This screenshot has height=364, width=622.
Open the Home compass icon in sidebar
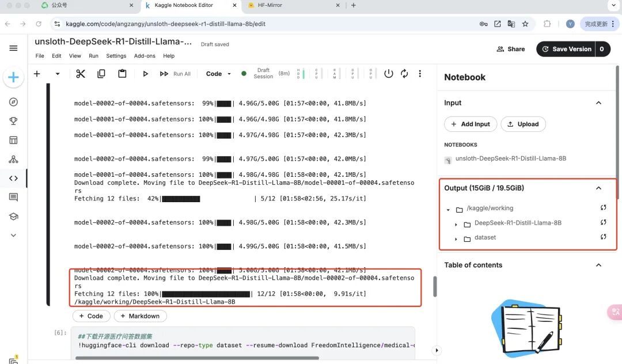click(13, 102)
